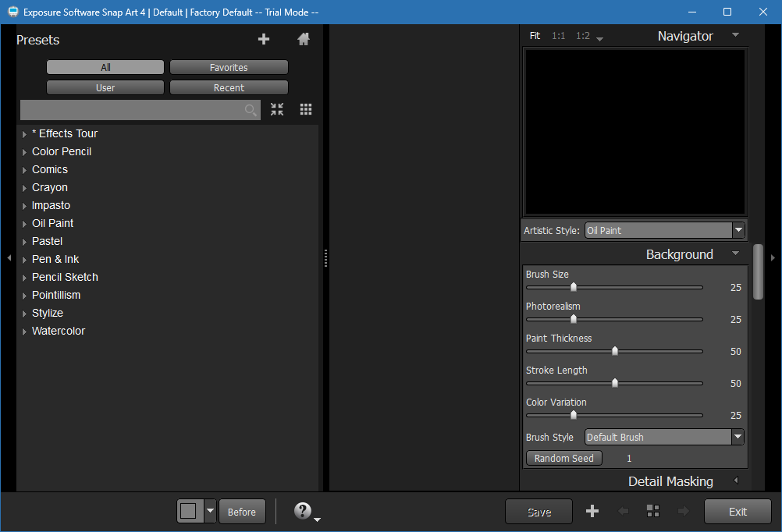Set navigator zoom to 1:1

click(x=559, y=36)
